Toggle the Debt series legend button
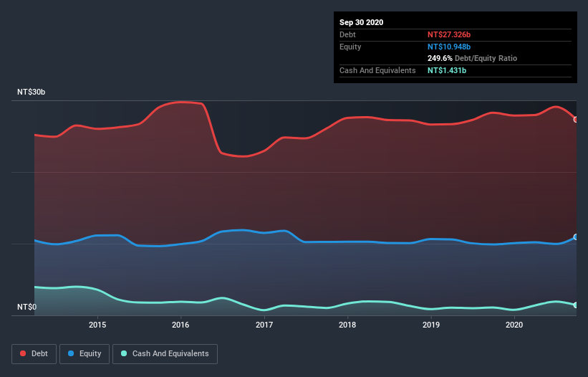 coord(34,354)
